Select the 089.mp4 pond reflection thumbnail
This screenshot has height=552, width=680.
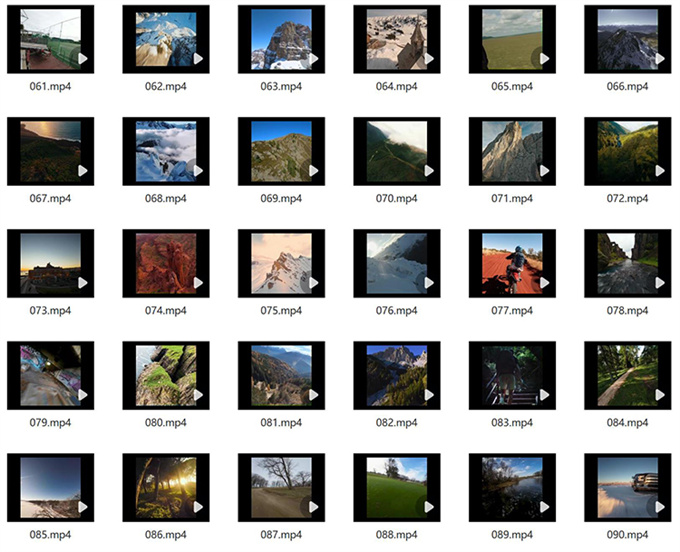tap(512, 487)
